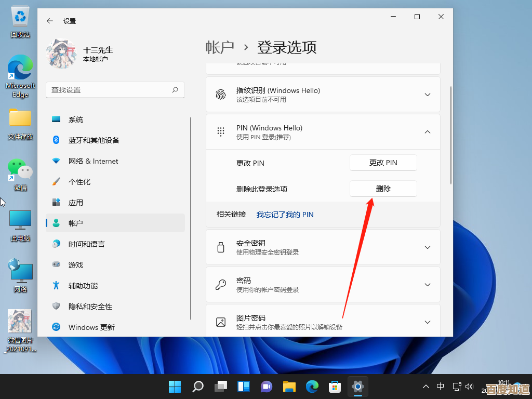Open Windows Update in the sidebar
This screenshot has width=532, height=399.
[91, 327]
